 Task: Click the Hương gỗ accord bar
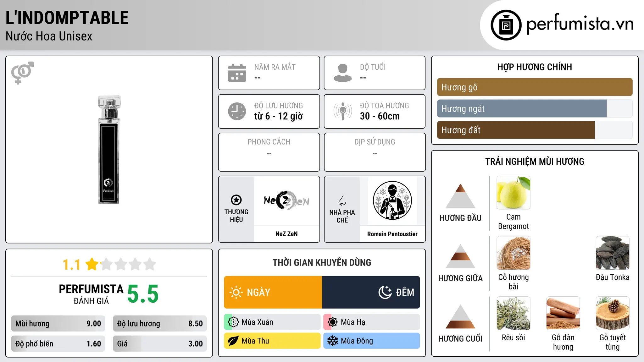tap(535, 87)
